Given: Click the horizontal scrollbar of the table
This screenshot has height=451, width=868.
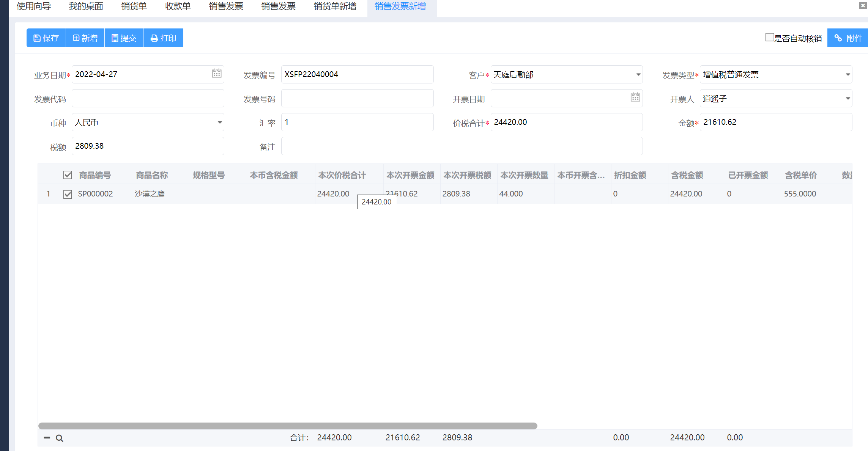Looking at the screenshot, I should click(288, 426).
